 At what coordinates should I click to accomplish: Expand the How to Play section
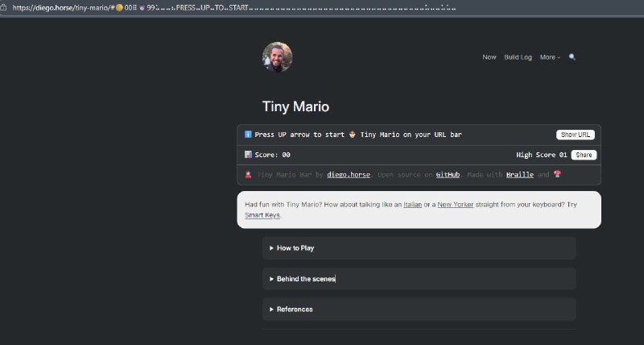(419, 248)
